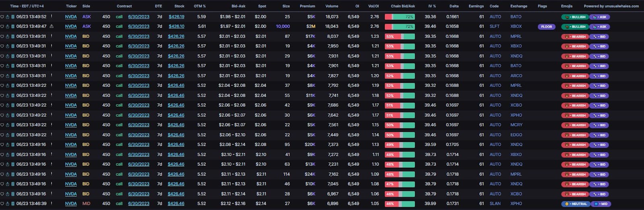644x210 pixels.
Task: Favorite the trade with volume 7,931
Action: point(2,56)
